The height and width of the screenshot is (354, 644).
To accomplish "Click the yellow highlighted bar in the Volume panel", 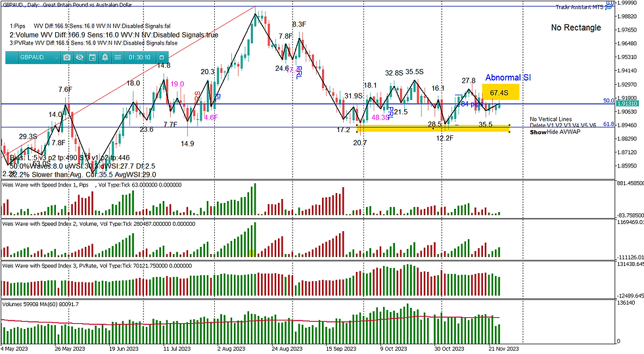I will [251, 253].
